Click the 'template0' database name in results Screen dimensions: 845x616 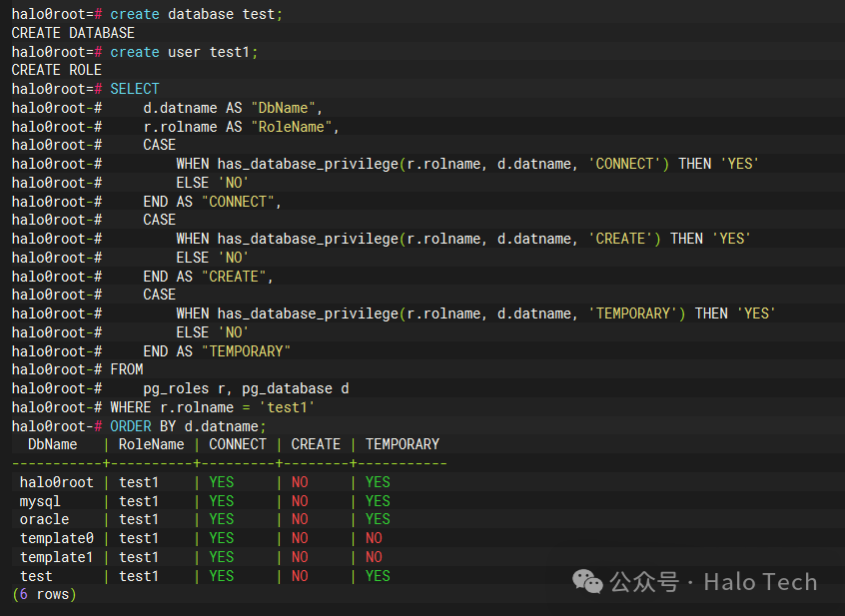[57, 538]
